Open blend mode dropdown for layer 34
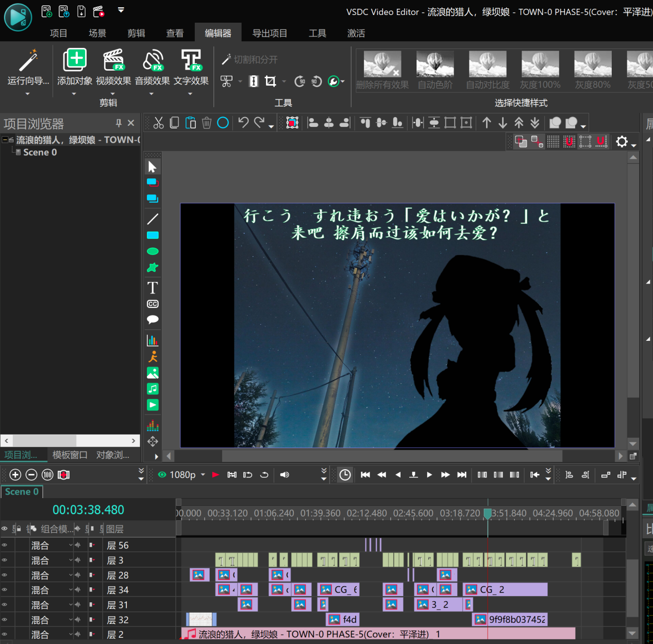The width and height of the screenshot is (653, 644). pos(71,590)
